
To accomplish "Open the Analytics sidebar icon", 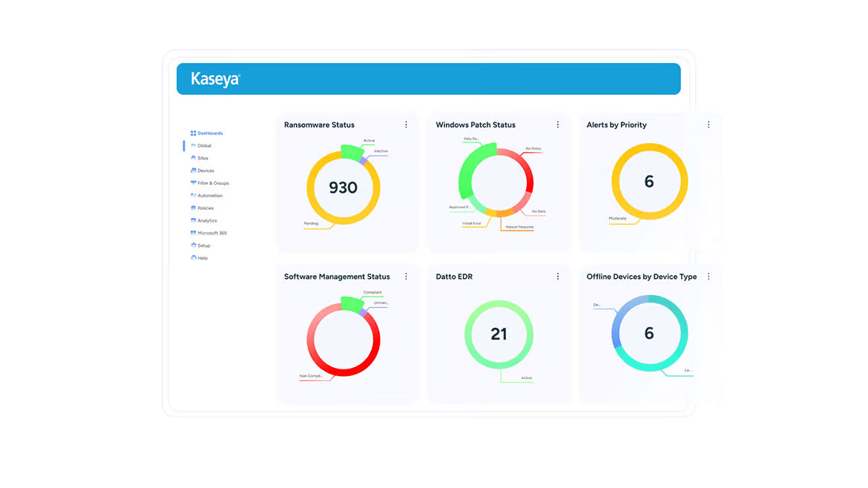I will [193, 220].
